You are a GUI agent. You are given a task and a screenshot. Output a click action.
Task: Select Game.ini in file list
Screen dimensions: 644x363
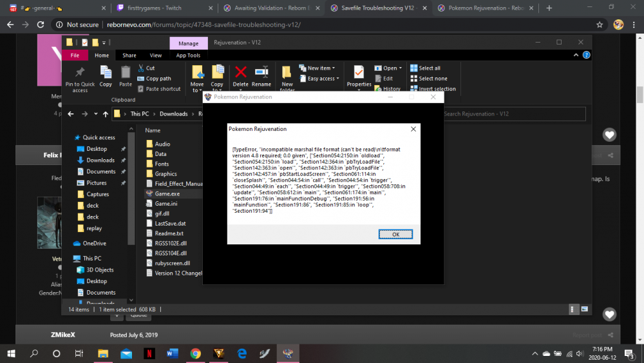pyautogui.click(x=162, y=204)
